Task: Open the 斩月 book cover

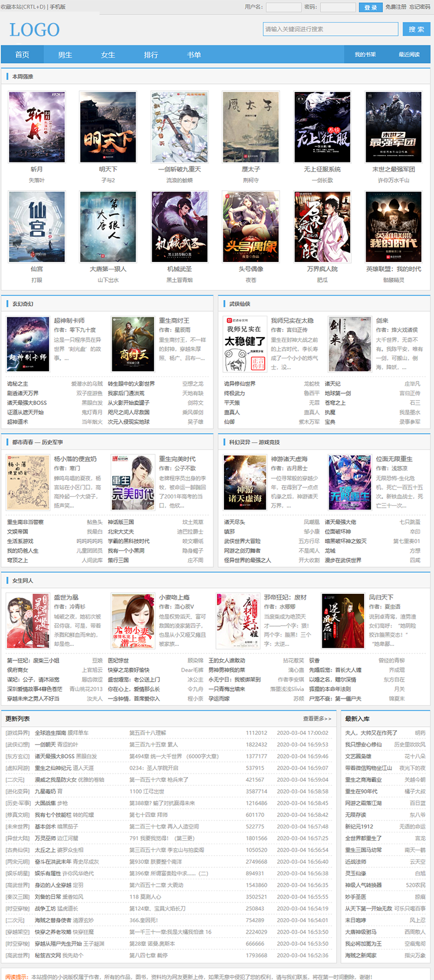Action: [36, 127]
